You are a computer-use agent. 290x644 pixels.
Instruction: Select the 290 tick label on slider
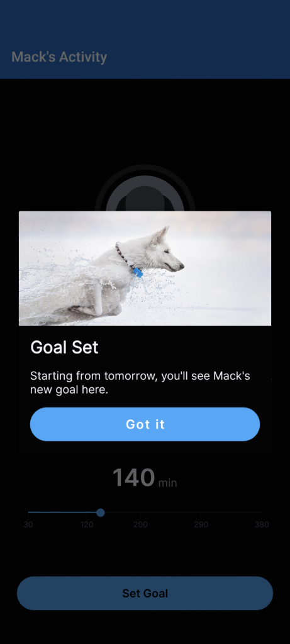(x=201, y=525)
